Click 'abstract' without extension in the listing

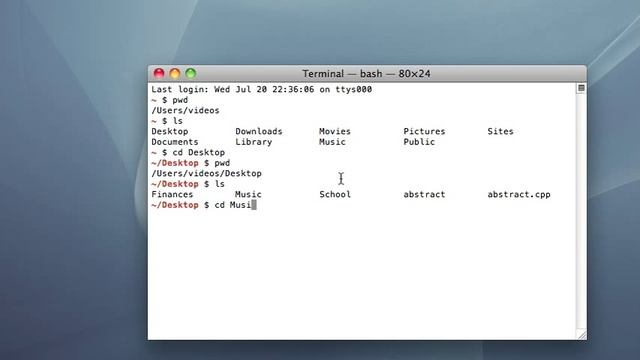pos(424,195)
